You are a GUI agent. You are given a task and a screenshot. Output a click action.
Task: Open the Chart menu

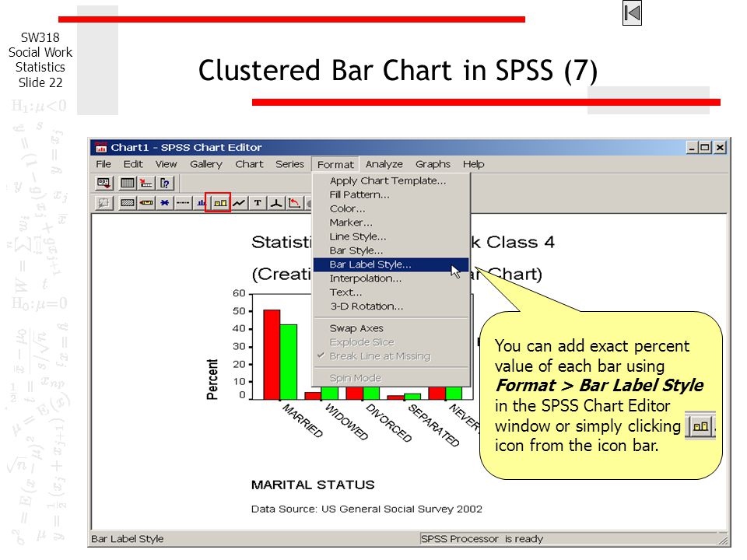click(x=249, y=164)
